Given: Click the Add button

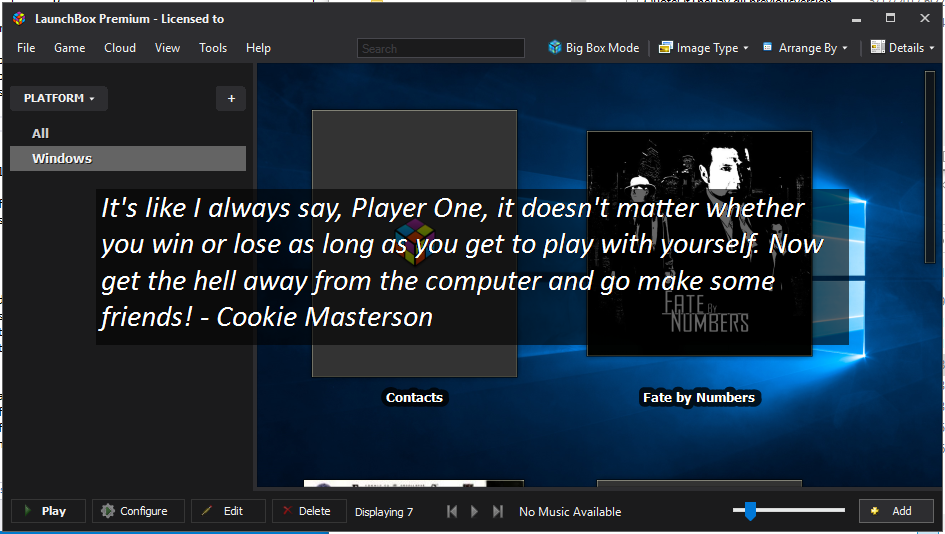Looking at the screenshot, I should (x=896, y=511).
